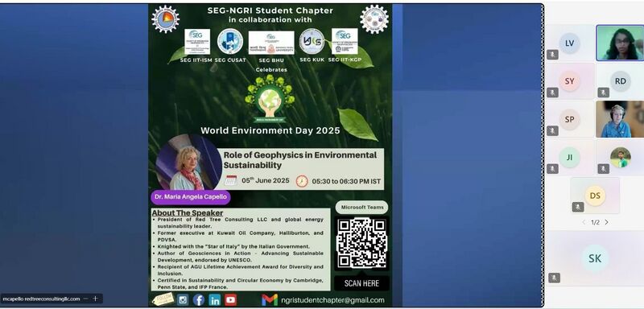644x309 pixels.
Task: Click the clock icon beside 05:30 to 06:30
Action: pyautogui.click(x=302, y=181)
